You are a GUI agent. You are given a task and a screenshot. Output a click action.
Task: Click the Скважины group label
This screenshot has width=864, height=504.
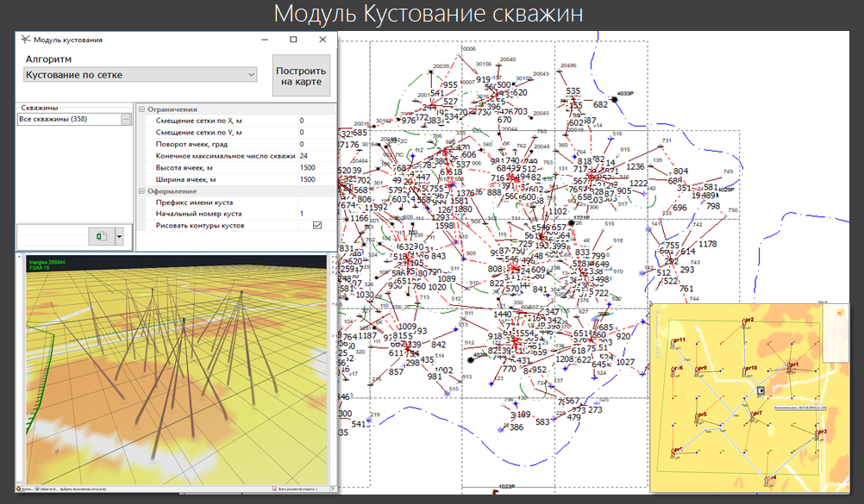click(39, 108)
